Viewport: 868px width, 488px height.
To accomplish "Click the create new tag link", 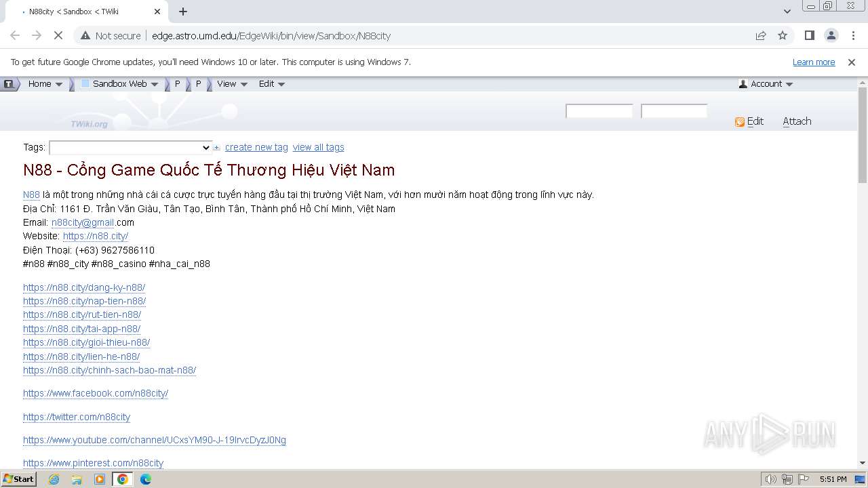I will pos(256,147).
